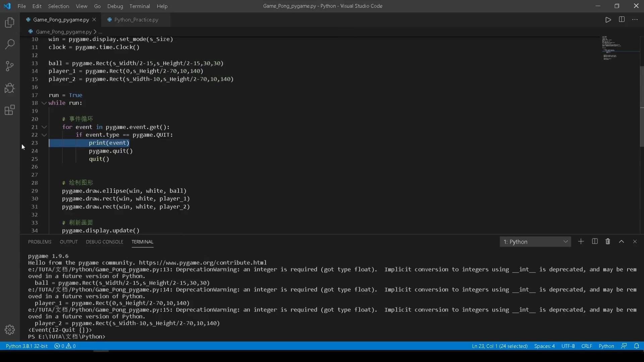Switch to the Python_Practice.py tab
The width and height of the screenshot is (644, 362).
[136, 19]
